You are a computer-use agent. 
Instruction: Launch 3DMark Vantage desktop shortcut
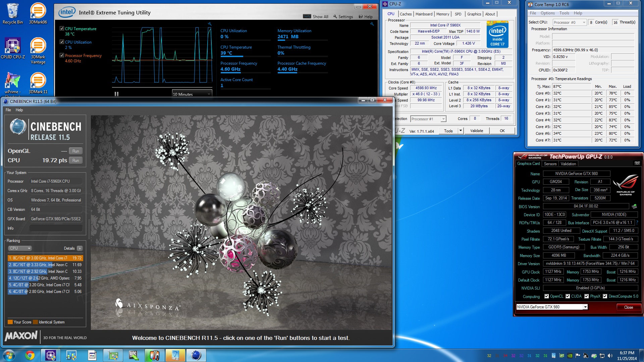pyautogui.click(x=38, y=51)
